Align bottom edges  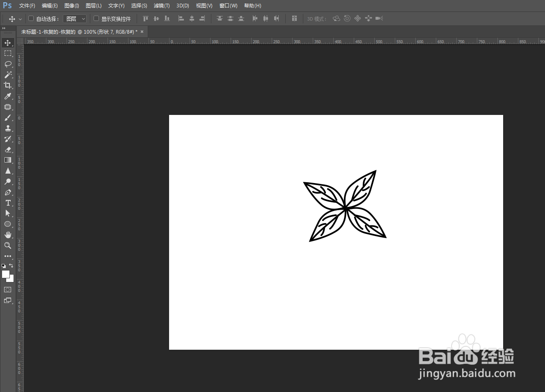tap(167, 18)
